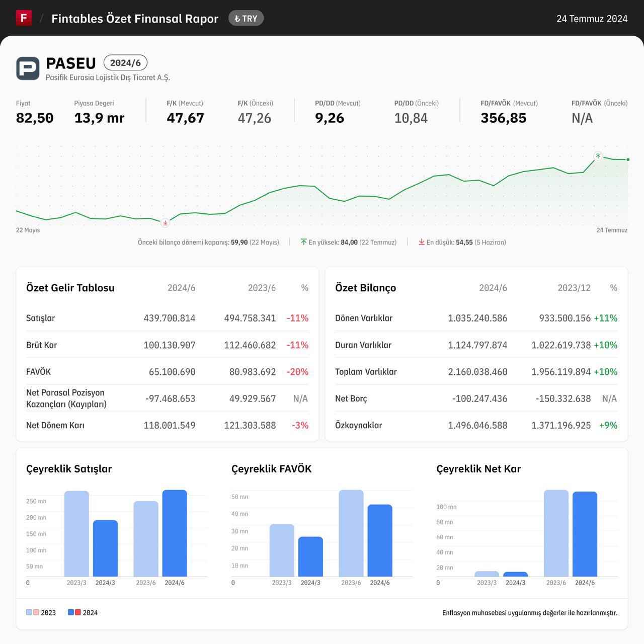Click the end point dot of price chart
This screenshot has width=644, height=644.
628,159
